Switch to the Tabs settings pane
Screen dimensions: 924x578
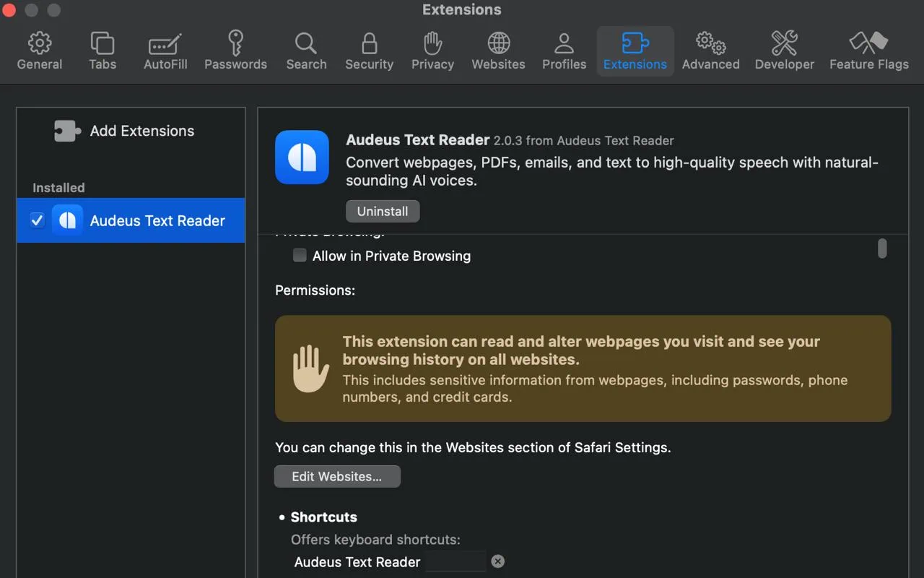[x=103, y=51]
